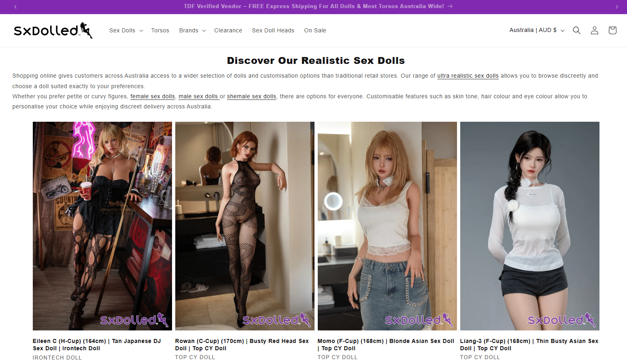Open the Sex Doll Heads menu item
627x364 pixels.
coord(273,30)
